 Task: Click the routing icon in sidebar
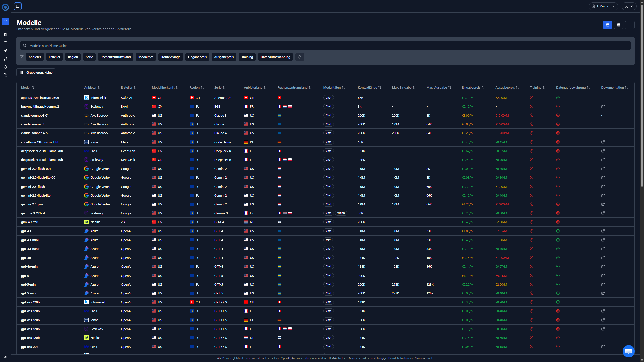tap(5, 59)
